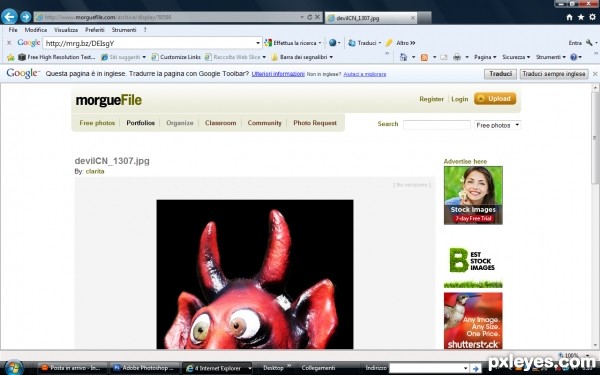The width and height of the screenshot is (600, 375).
Task: Open the Login link
Action: (460, 99)
